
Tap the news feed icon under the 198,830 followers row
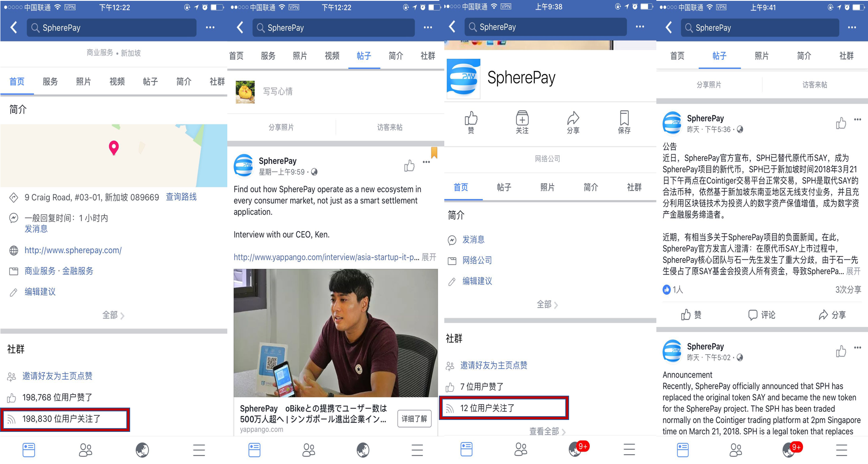point(29,450)
